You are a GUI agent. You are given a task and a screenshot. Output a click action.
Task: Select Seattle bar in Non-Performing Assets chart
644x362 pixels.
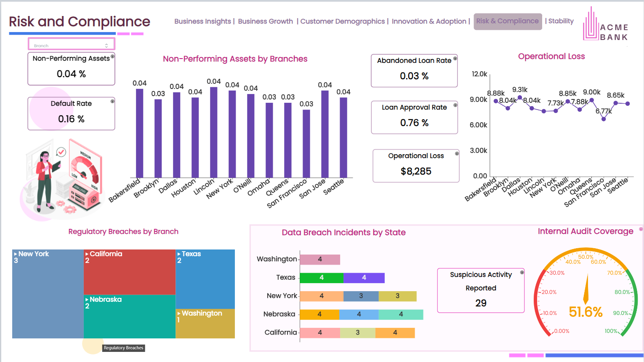pos(343,138)
